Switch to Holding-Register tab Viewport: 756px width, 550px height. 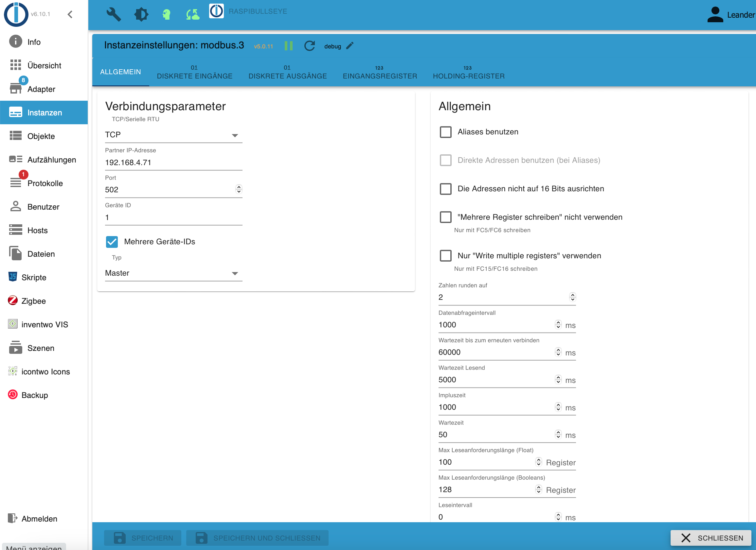(468, 72)
